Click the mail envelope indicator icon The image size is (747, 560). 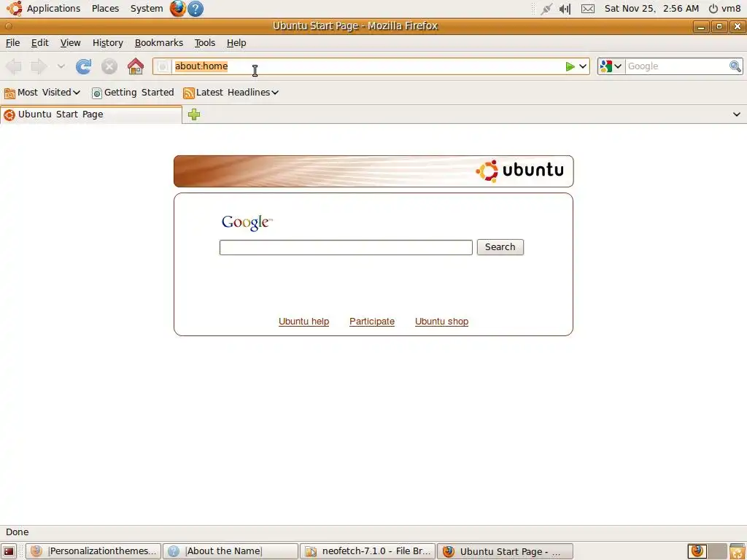pyautogui.click(x=588, y=9)
